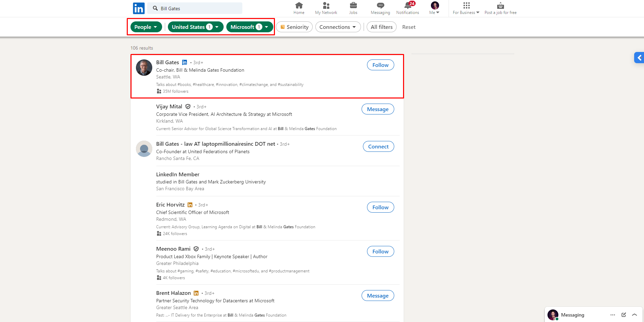Click the three-dot options icon in Messaging panel

(612, 315)
